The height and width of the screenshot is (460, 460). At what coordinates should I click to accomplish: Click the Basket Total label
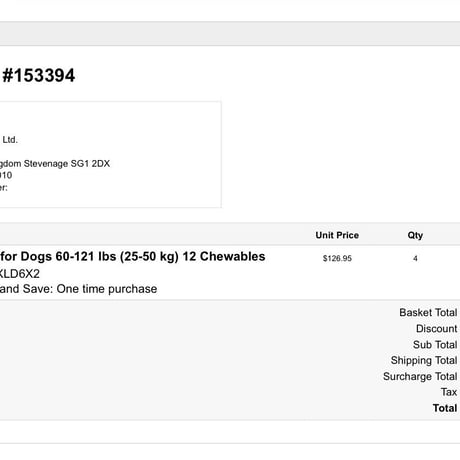(x=428, y=312)
